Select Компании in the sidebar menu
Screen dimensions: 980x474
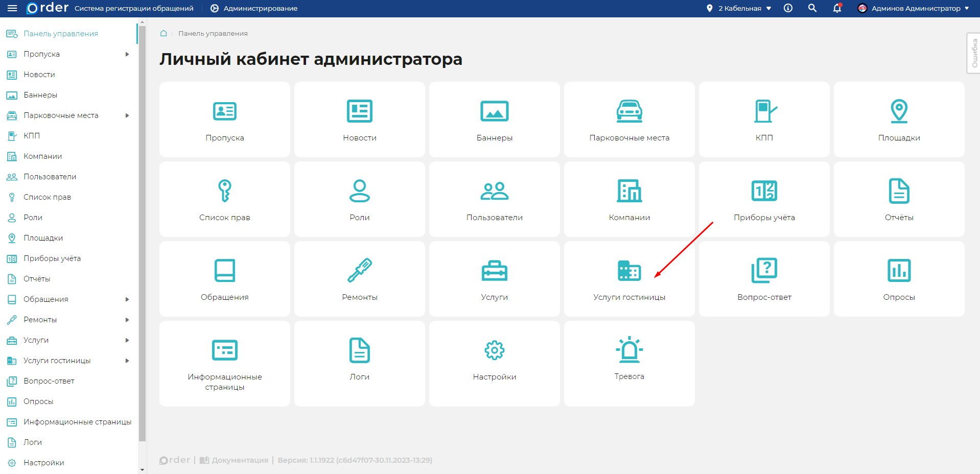(42, 156)
